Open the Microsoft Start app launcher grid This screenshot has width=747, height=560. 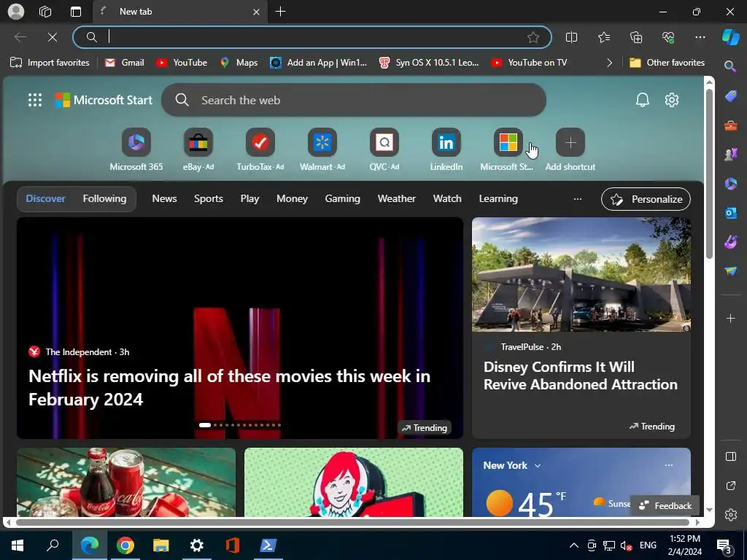pos(35,100)
